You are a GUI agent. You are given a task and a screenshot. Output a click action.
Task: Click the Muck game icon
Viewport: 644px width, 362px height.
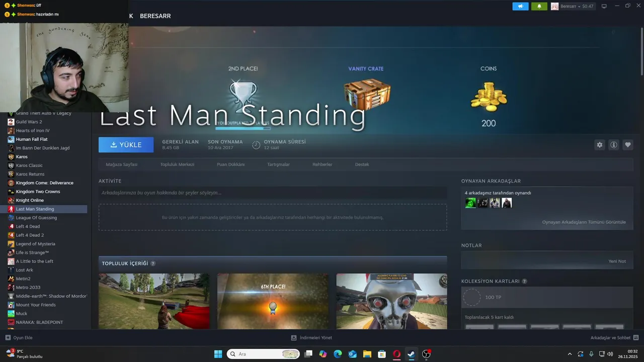[x=11, y=314]
